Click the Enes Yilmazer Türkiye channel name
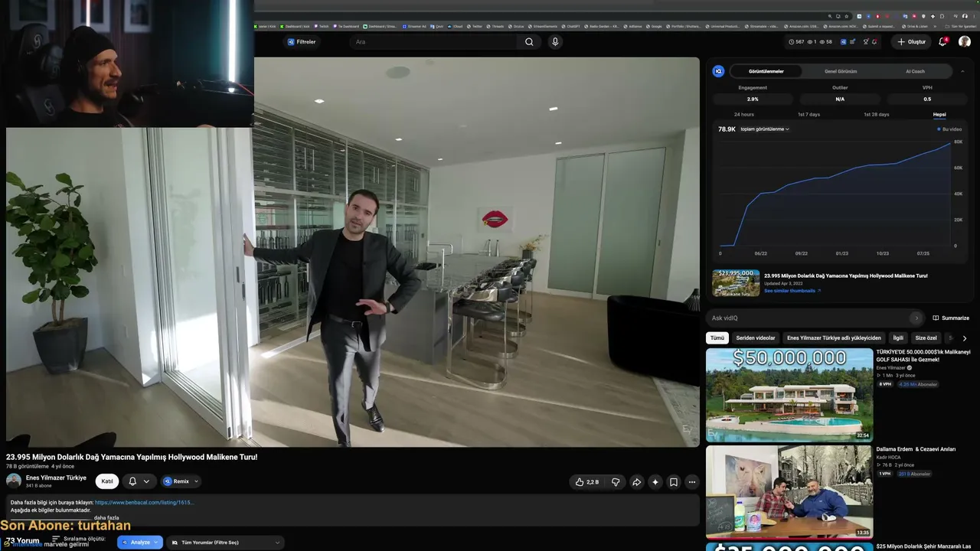The height and width of the screenshot is (551, 980). pyautogui.click(x=56, y=478)
